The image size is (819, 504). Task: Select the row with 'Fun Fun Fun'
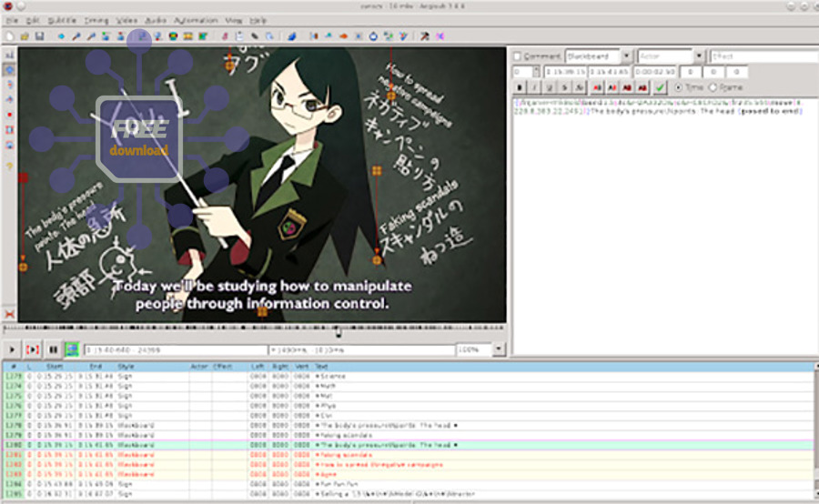pyautogui.click(x=409, y=484)
